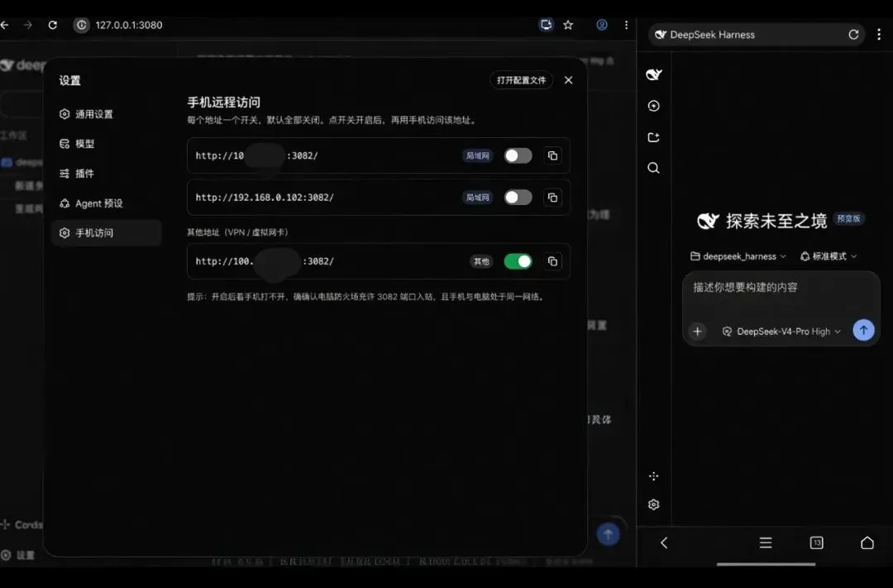Open the mobile browser three-dot menu
This screenshot has height=588, width=893.
tap(879, 35)
